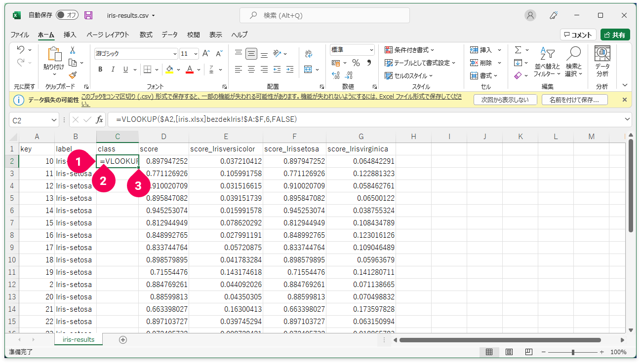Click the score_Irisvirginica header cell
Screen dimensions: 641x364
click(x=361, y=149)
